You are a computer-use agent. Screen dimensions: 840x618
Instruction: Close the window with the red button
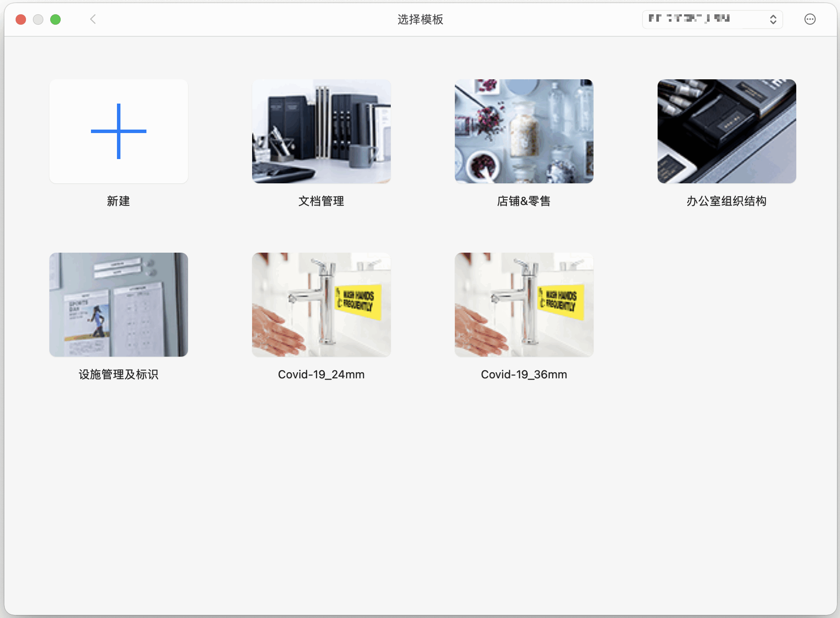tap(21, 20)
